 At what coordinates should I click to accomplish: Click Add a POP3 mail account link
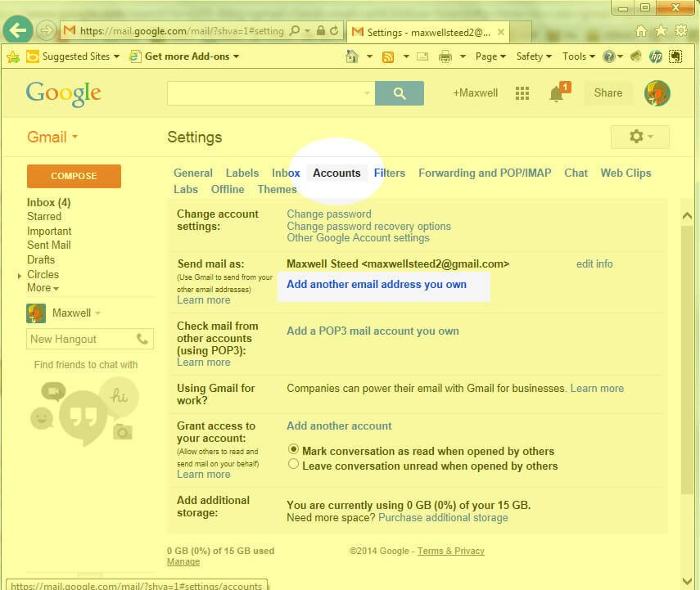click(373, 331)
